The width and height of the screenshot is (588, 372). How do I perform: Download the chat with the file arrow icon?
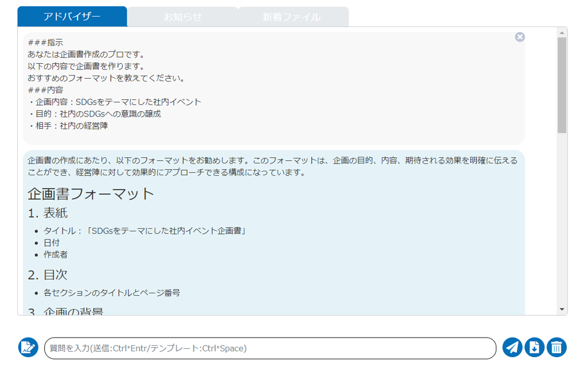535,347
